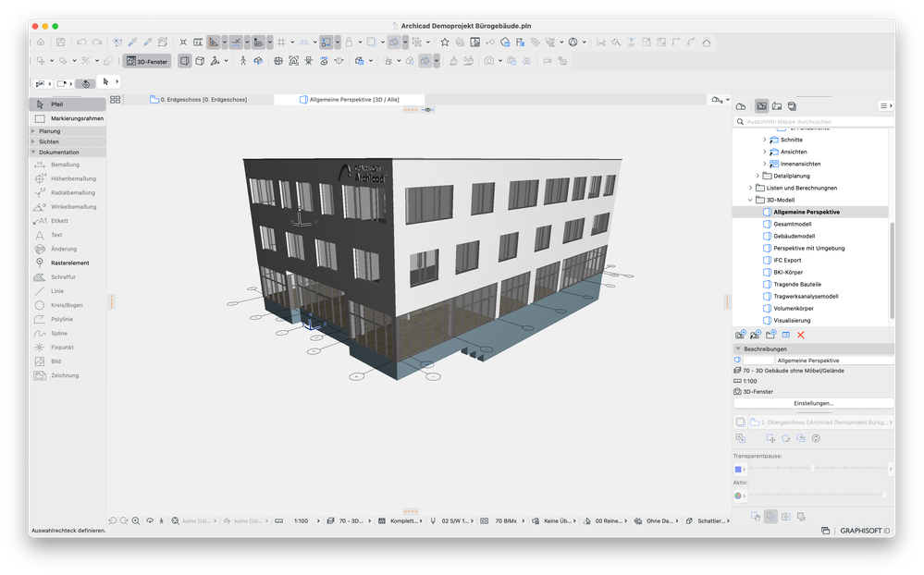Screen dimensions: 924x575
Task: Click the save disk icon
Action: pos(60,42)
